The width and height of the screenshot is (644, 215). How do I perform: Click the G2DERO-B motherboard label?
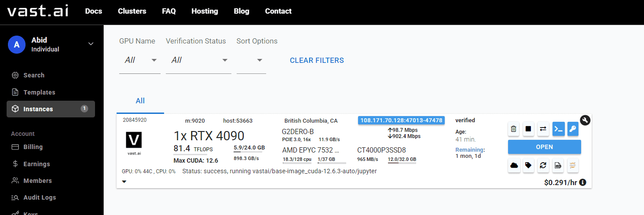[298, 131]
